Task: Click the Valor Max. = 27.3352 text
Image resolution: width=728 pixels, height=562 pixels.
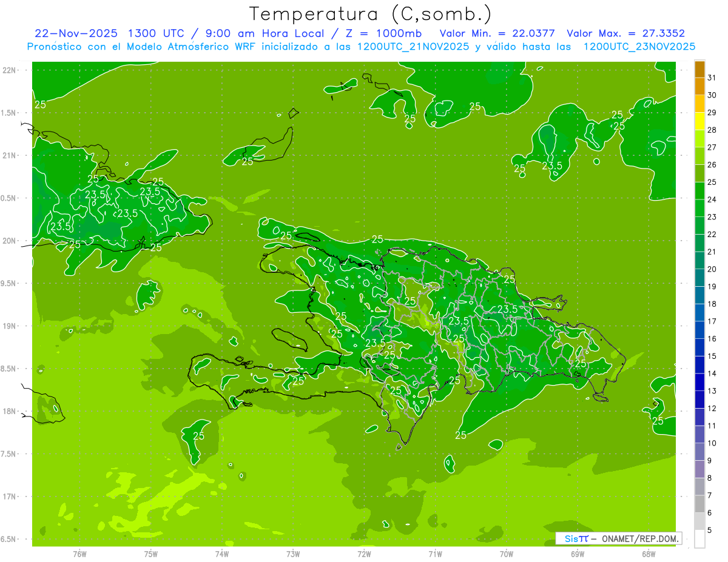Action: tap(625, 33)
